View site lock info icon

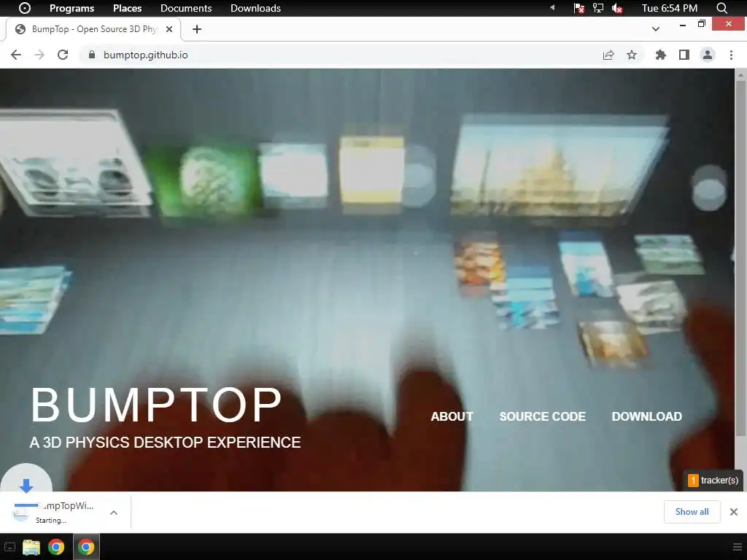pyautogui.click(x=92, y=55)
